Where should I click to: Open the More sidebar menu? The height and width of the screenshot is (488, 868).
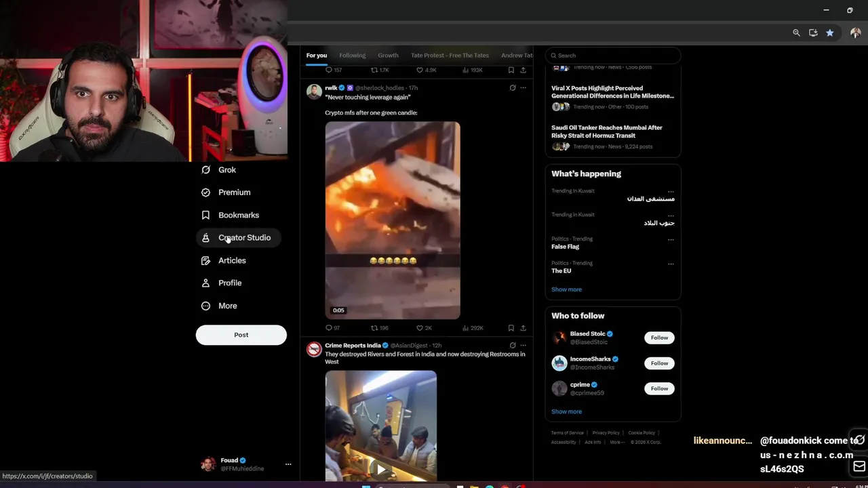[219, 306]
